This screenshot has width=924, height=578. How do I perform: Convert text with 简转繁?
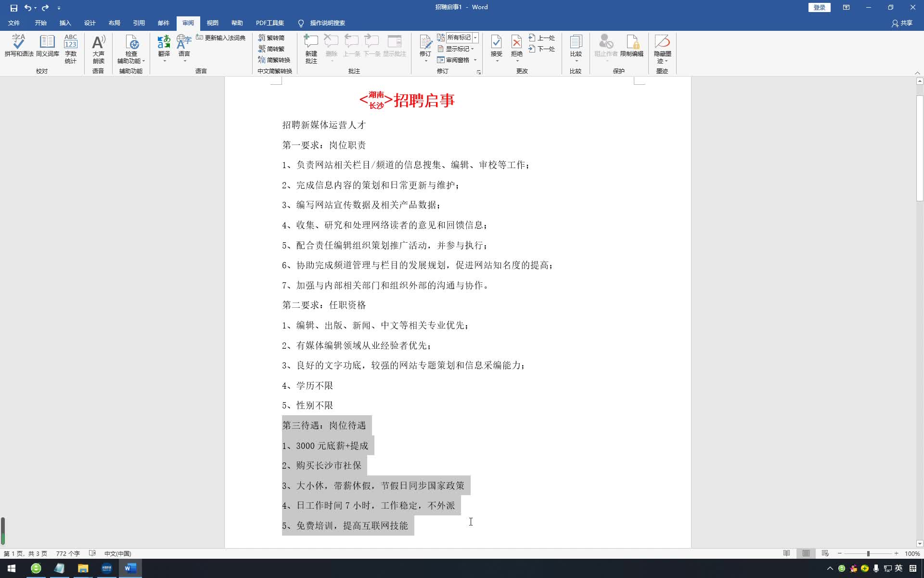click(271, 49)
